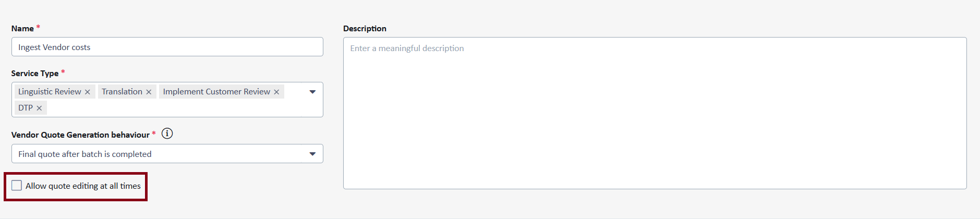Select 'Final quote after batch is completed' text
This screenshot has width=980, height=219.
pos(85,154)
